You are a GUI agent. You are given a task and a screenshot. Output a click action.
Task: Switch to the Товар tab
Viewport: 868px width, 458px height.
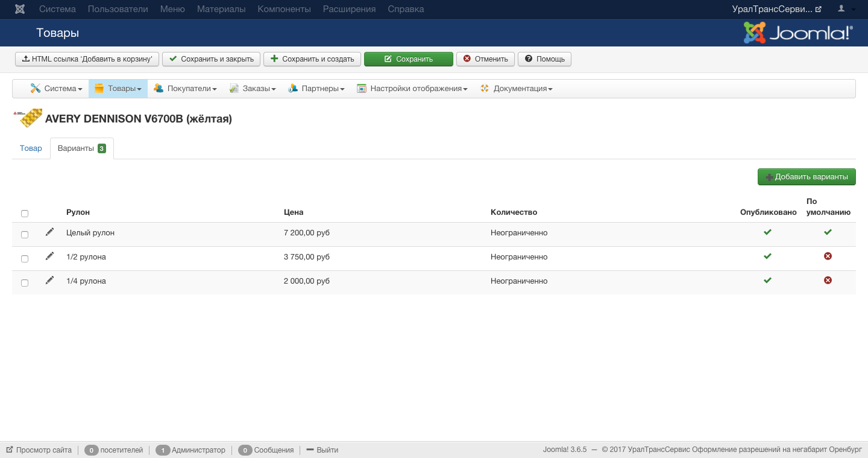pyautogui.click(x=31, y=148)
